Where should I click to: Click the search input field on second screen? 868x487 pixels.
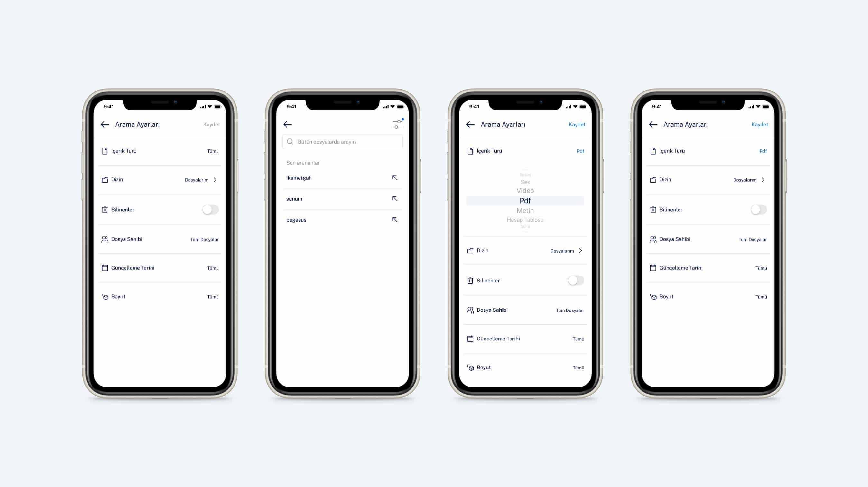[343, 141]
